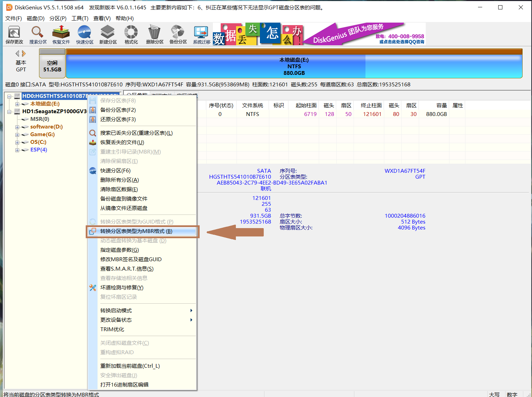Open the 分区(P) menu

tap(58, 18)
